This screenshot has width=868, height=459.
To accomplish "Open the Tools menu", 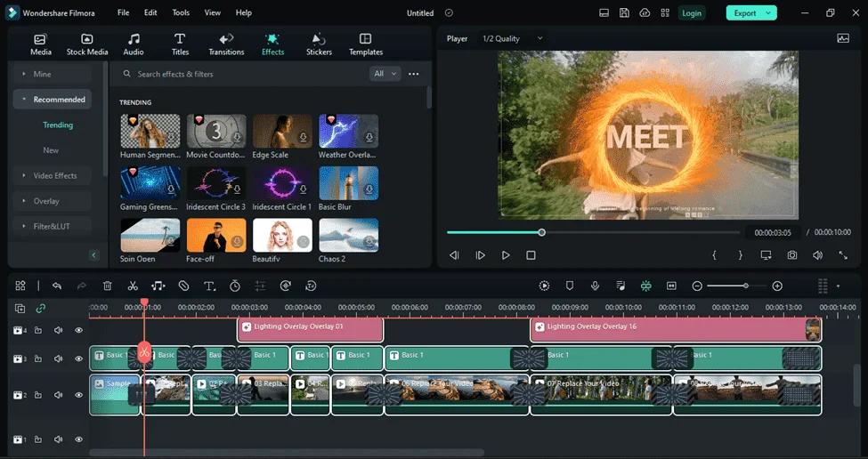I will coord(181,12).
